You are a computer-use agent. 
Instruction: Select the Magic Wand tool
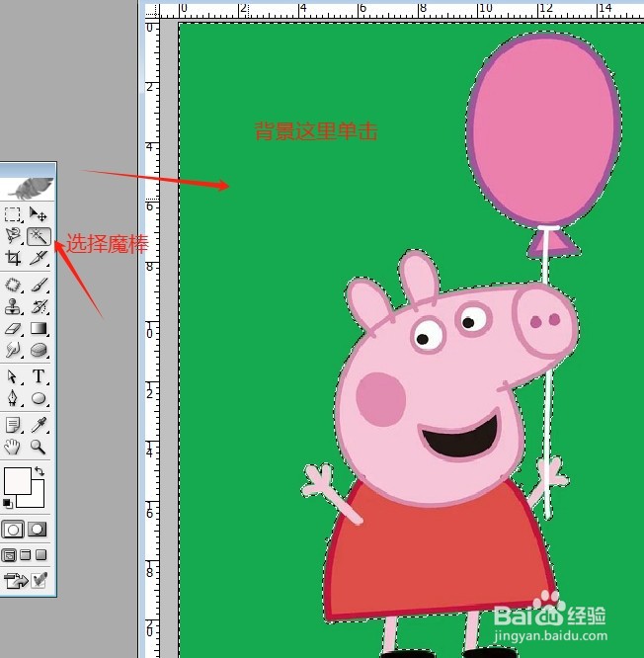click(x=39, y=237)
